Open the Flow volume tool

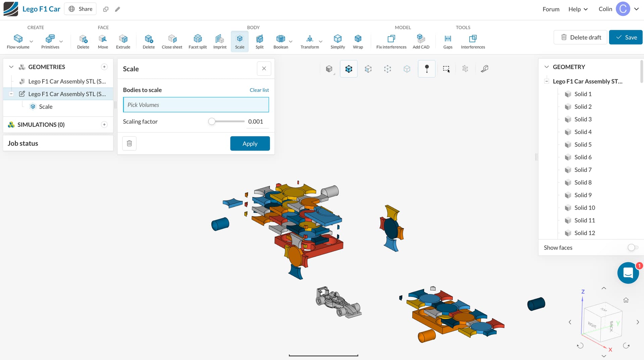click(18, 41)
